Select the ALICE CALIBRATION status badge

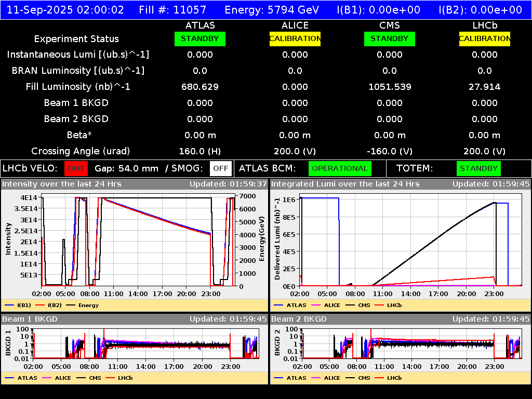coord(295,38)
